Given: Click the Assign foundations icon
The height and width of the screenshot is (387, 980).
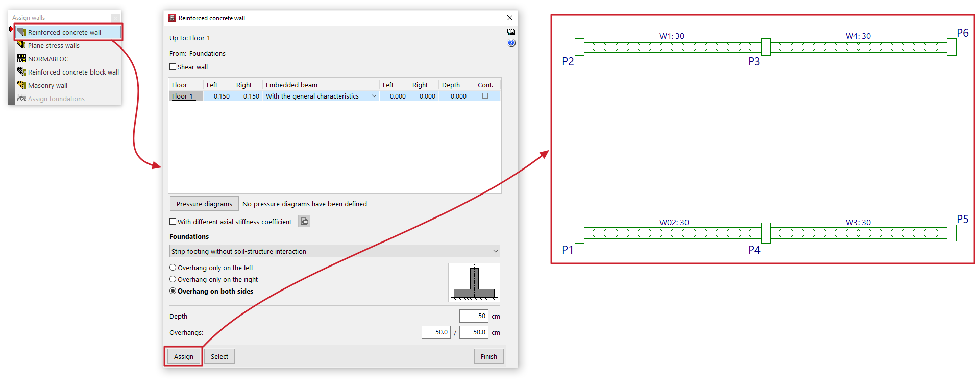Looking at the screenshot, I should click(x=21, y=99).
